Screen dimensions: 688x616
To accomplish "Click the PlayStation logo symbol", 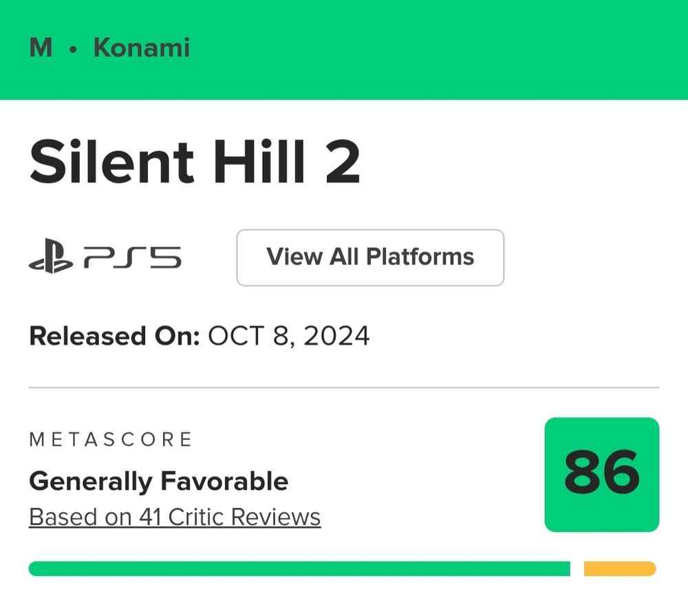I will tap(50, 257).
